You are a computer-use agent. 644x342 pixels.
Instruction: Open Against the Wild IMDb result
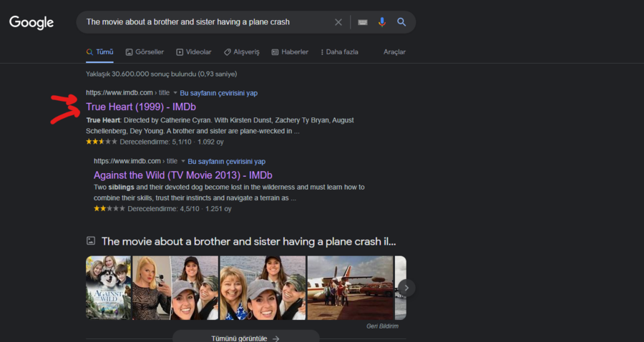pos(182,175)
